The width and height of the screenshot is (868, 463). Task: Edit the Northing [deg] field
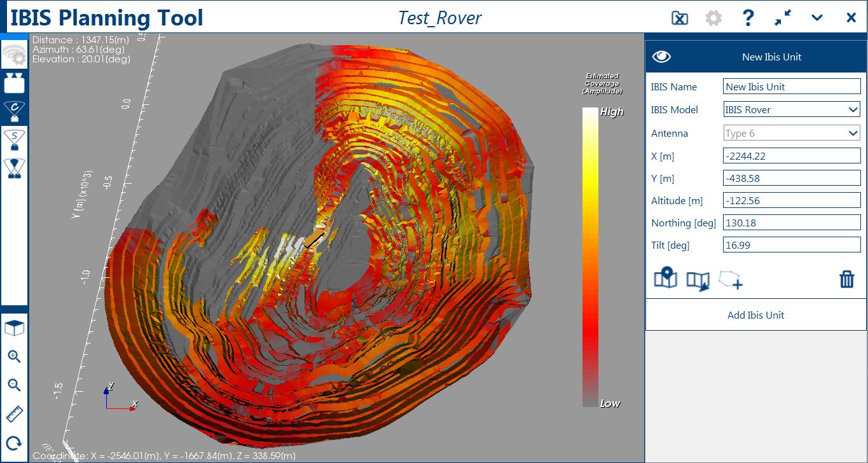click(x=792, y=223)
